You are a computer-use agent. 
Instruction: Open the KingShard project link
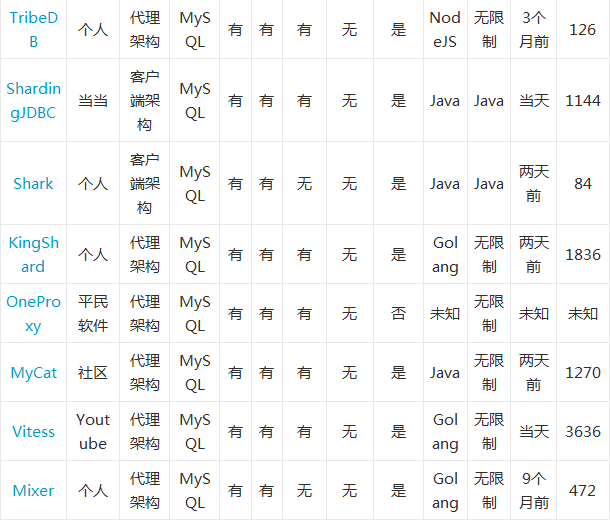click(33, 255)
